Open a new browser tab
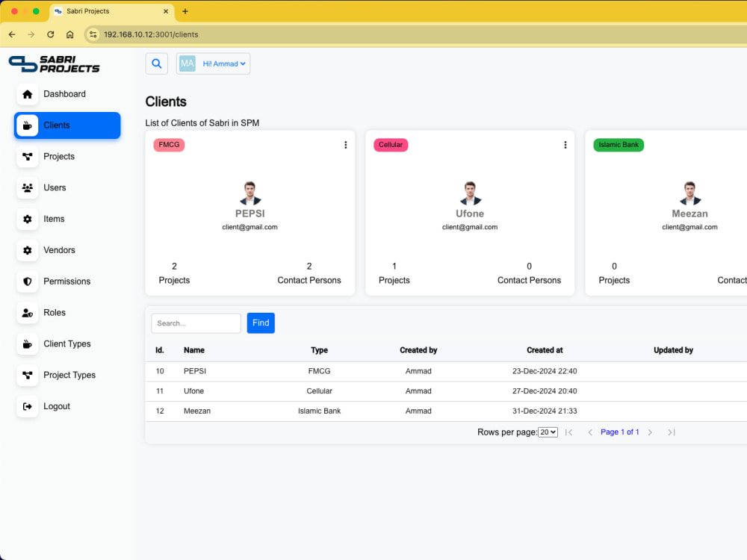 pyautogui.click(x=185, y=11)
